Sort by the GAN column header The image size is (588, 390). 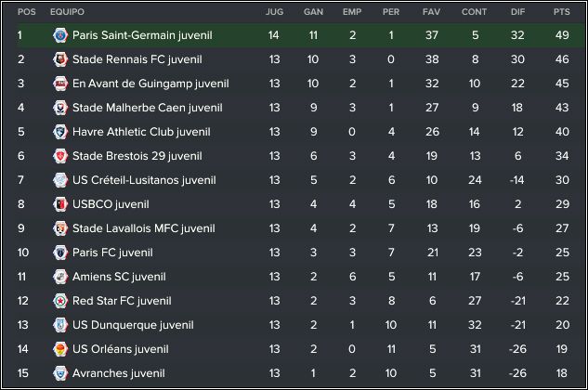[x=313, y=12]
